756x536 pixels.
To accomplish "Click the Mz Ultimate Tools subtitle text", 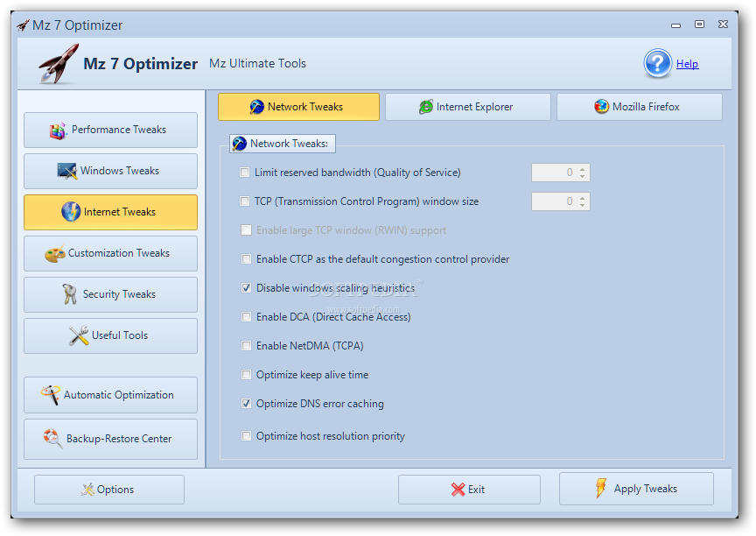I will 257,63.
